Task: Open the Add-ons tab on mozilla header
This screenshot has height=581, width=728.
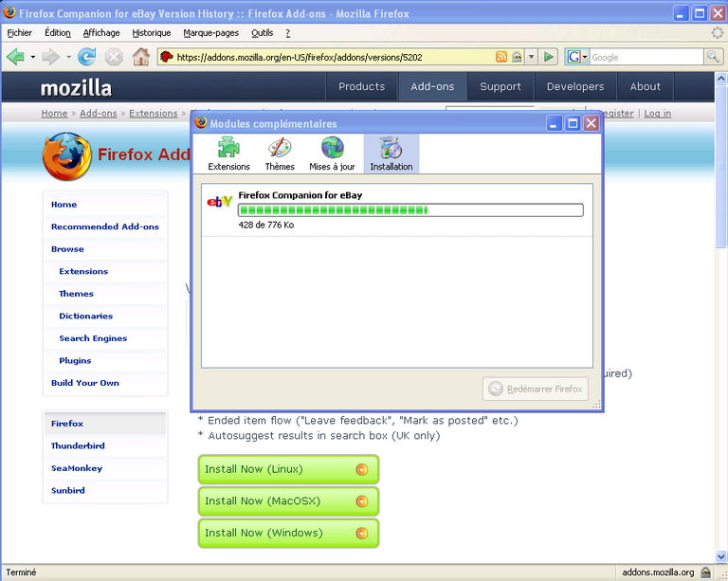Action: (x=432, y=86)
